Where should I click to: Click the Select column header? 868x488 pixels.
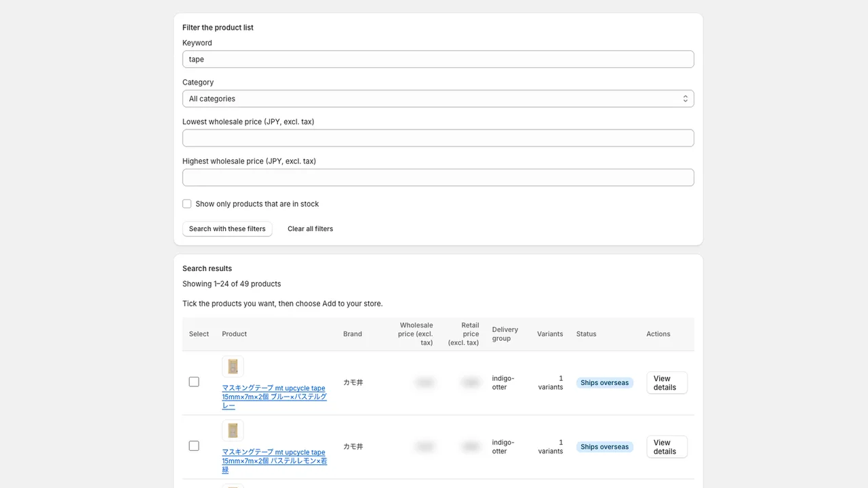(199, 333)
